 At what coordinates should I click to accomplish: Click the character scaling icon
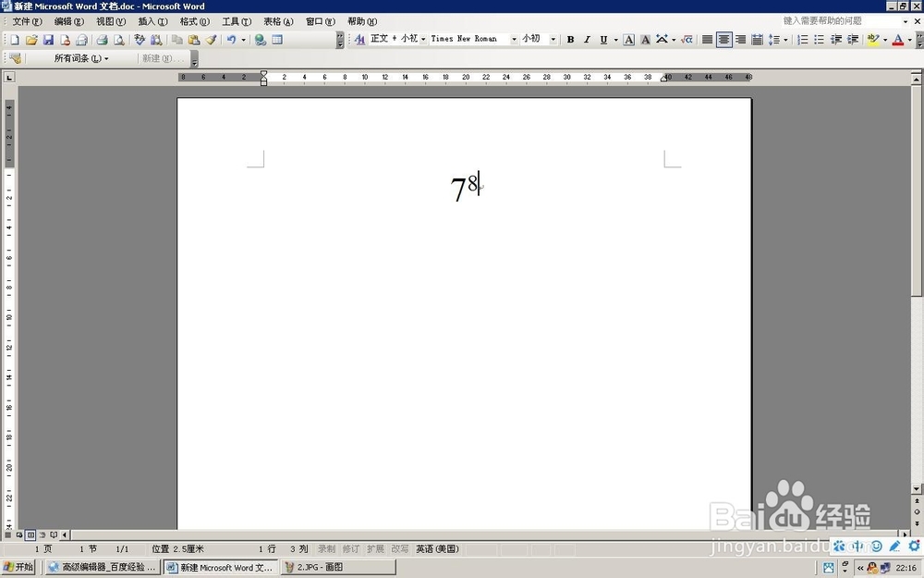click(662, 40)
